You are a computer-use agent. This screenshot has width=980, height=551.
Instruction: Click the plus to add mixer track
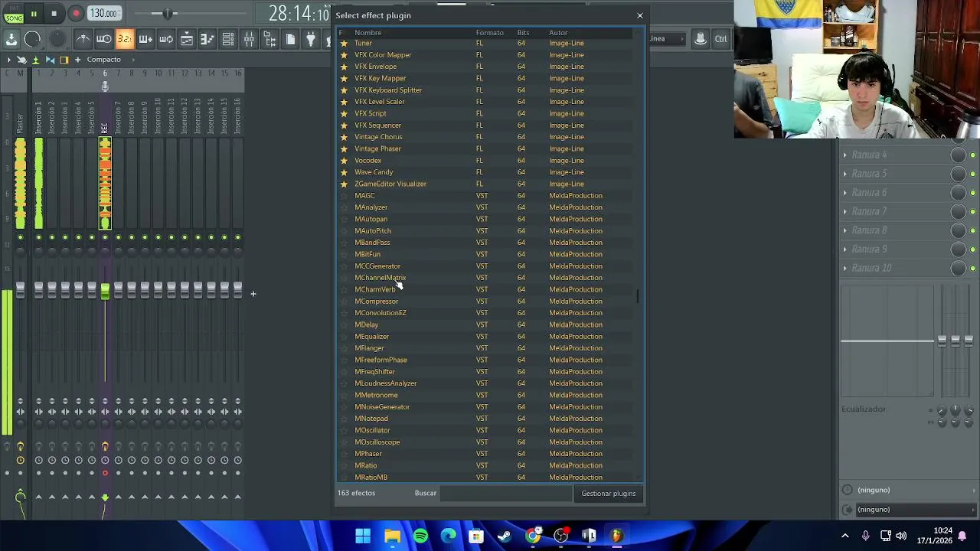(x=253, y=294)
